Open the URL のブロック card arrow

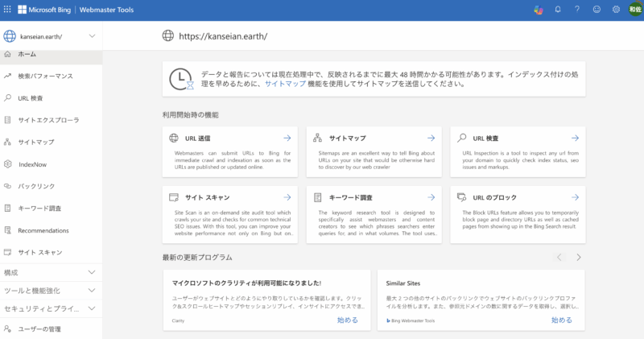[x=575, y=197]
